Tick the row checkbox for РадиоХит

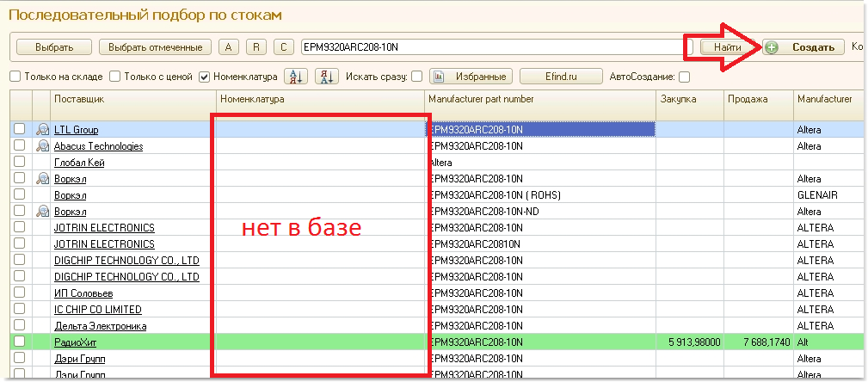coord(20,342)
